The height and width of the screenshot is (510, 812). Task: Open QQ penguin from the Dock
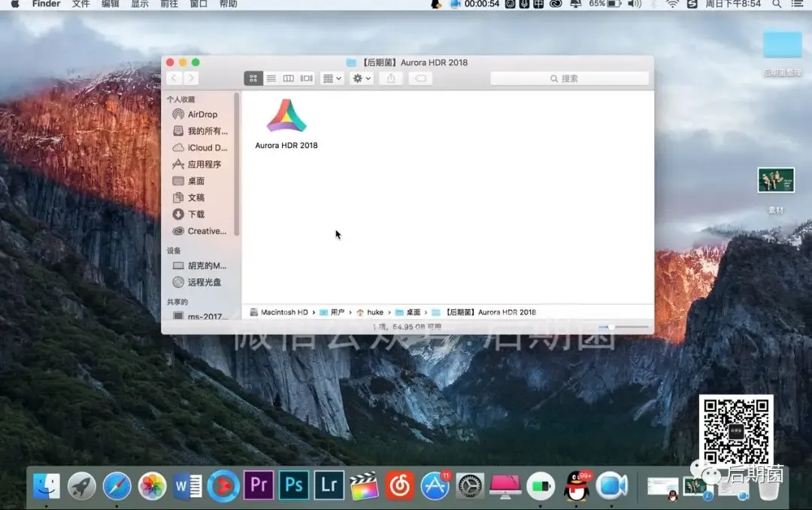(577, 486)
